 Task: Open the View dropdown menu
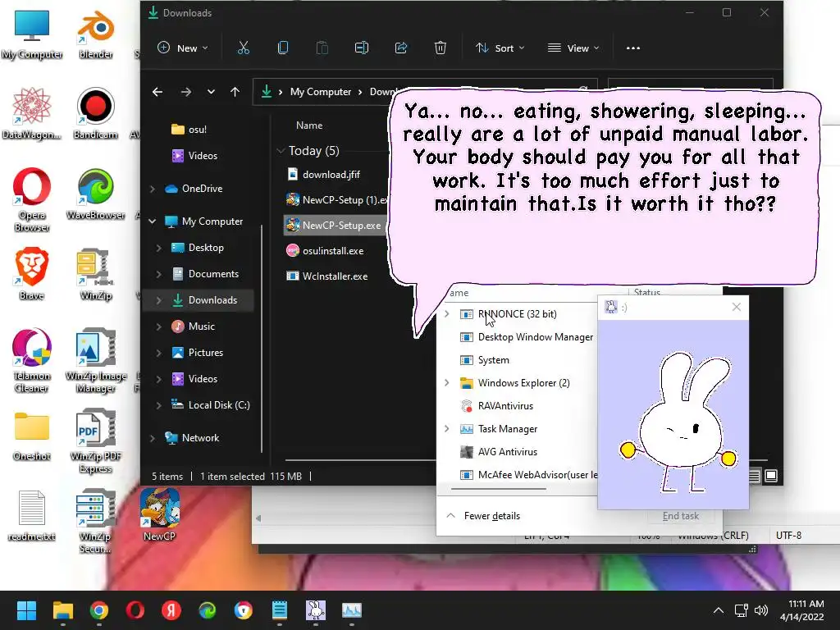tap(573, 48)
